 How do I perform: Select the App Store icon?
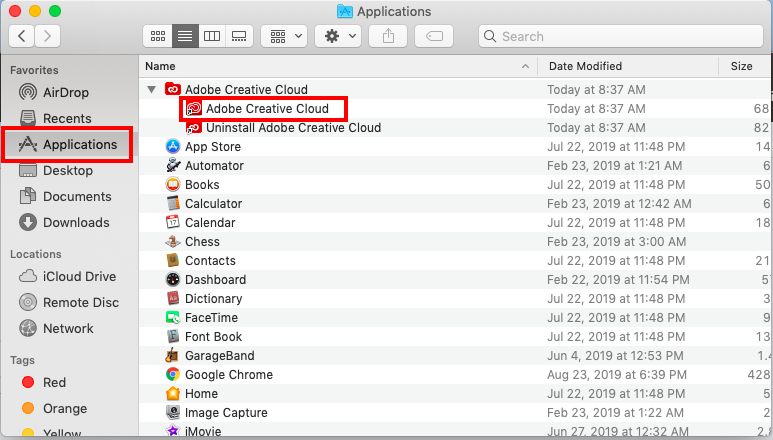tap(173, 146)
